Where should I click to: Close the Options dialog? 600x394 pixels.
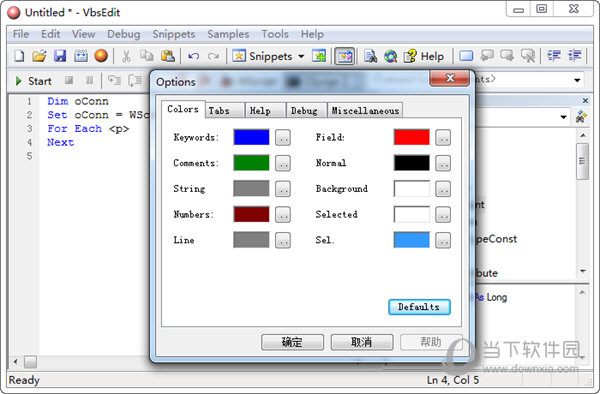(x=450, y=78)
